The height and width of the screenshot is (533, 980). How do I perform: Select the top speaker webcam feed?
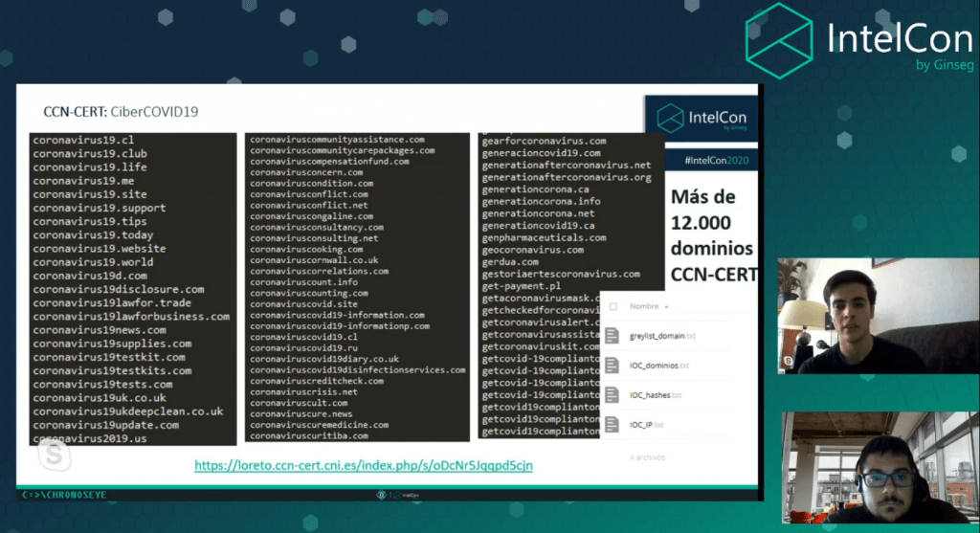pos(879,316)
